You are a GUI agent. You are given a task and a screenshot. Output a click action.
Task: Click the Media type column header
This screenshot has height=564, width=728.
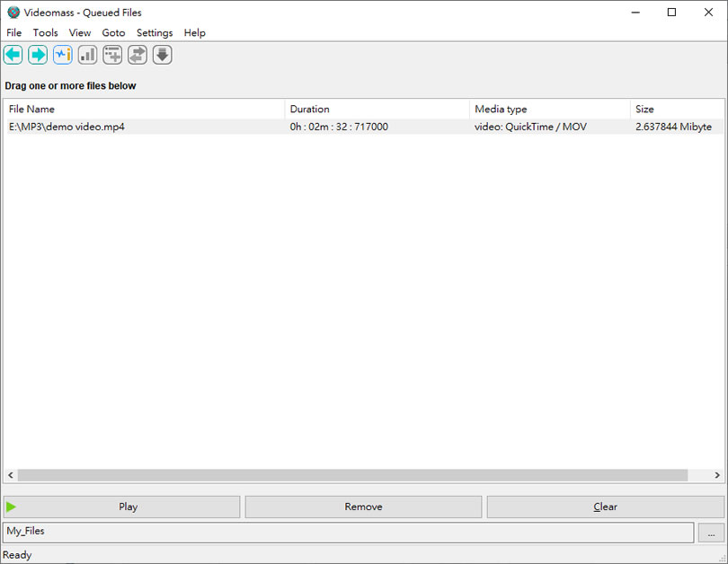coord(550,109)
